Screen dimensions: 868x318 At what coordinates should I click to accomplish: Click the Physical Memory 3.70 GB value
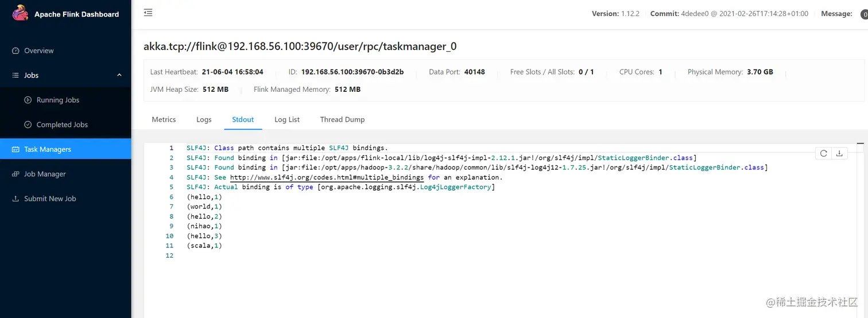click(x=760, y=72)
